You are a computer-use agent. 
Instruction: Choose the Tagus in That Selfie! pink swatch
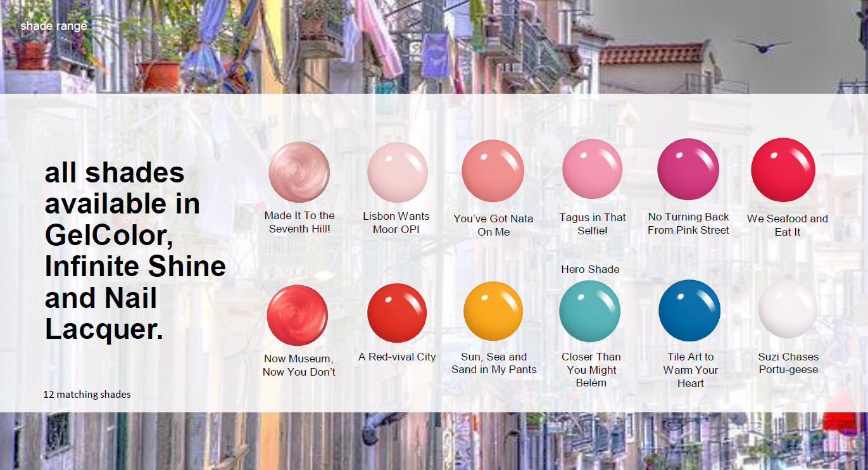tap(592, 169)
